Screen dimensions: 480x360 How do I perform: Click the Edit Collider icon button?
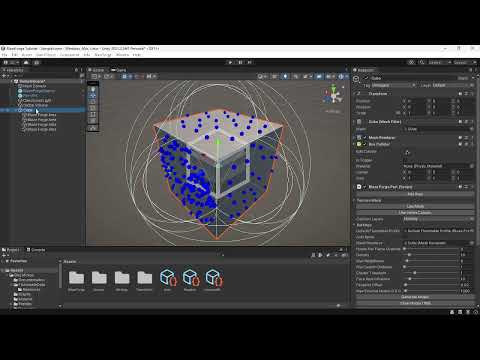click(407, 153)
